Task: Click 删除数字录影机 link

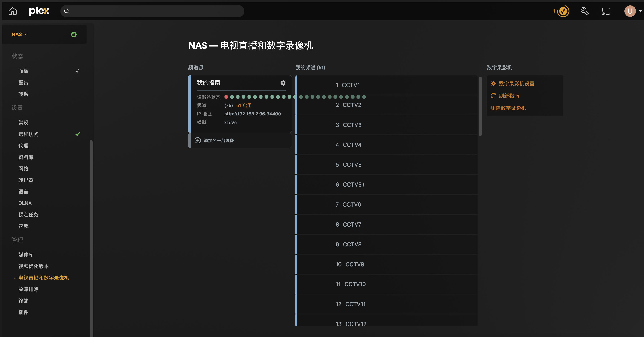Action: click(x=508, y=108)
